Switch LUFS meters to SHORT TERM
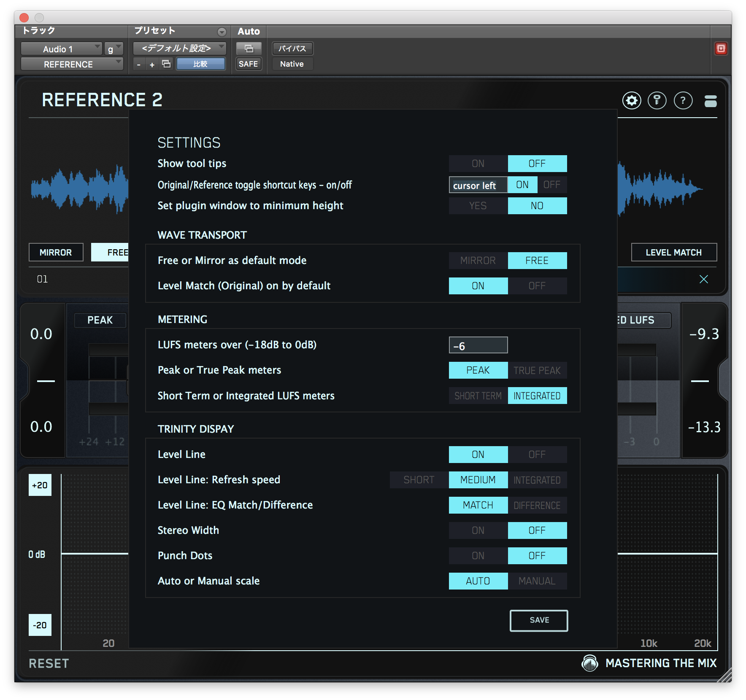 tap(477, 396)
